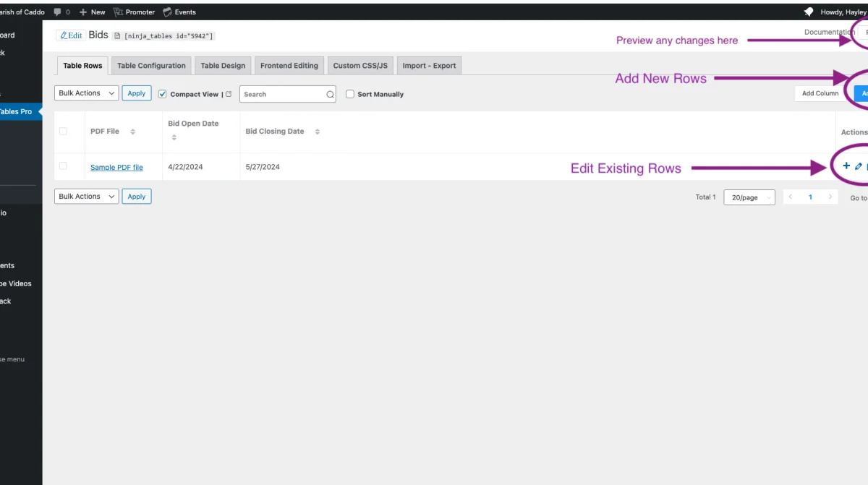Sort by Bid Open Date arrows
The height and width of the screenshot is (485, 868).
click(174, 137)
